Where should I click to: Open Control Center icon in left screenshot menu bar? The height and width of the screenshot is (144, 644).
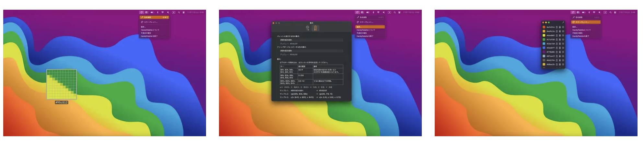(x=183, y=12)
